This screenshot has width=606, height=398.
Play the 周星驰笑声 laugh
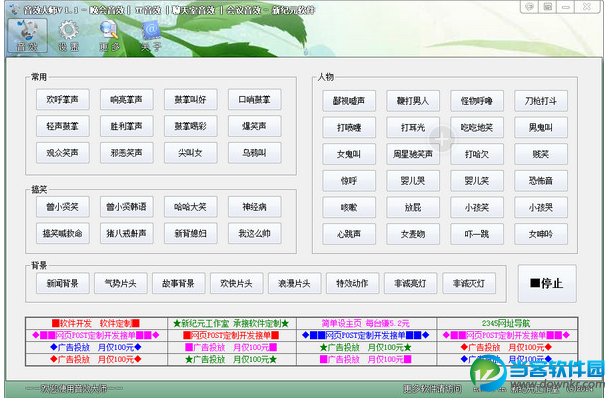click(413, 154)
